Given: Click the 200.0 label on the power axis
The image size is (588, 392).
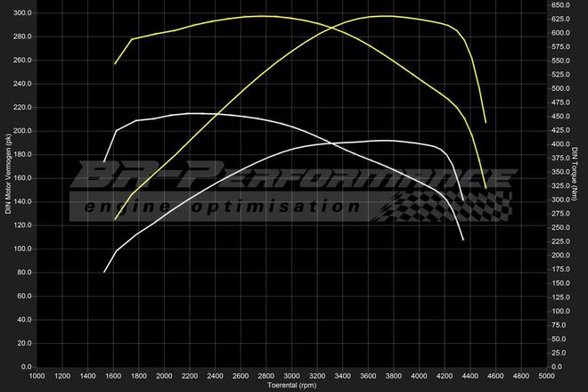Looking at the screenshot, I should [21, 131].
